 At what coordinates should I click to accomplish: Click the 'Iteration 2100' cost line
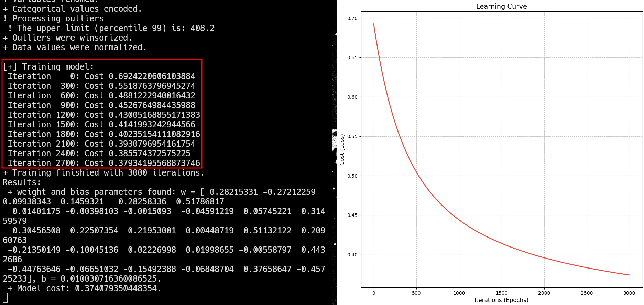click(101, 144)
